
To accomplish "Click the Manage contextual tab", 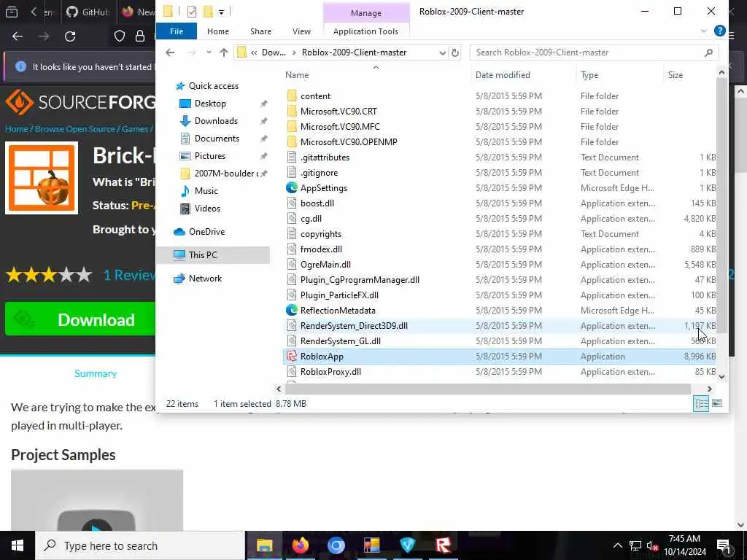I will (x=366, y=13).
